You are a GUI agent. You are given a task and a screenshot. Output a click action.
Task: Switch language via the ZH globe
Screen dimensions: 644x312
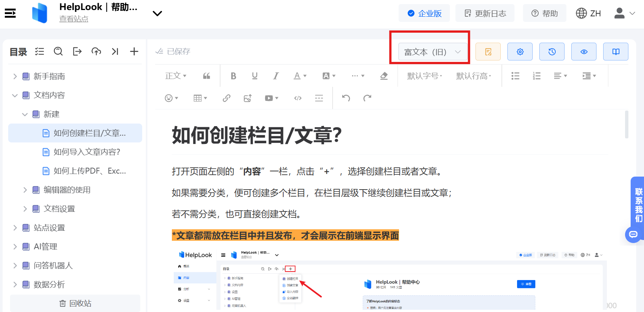point(588,13)
